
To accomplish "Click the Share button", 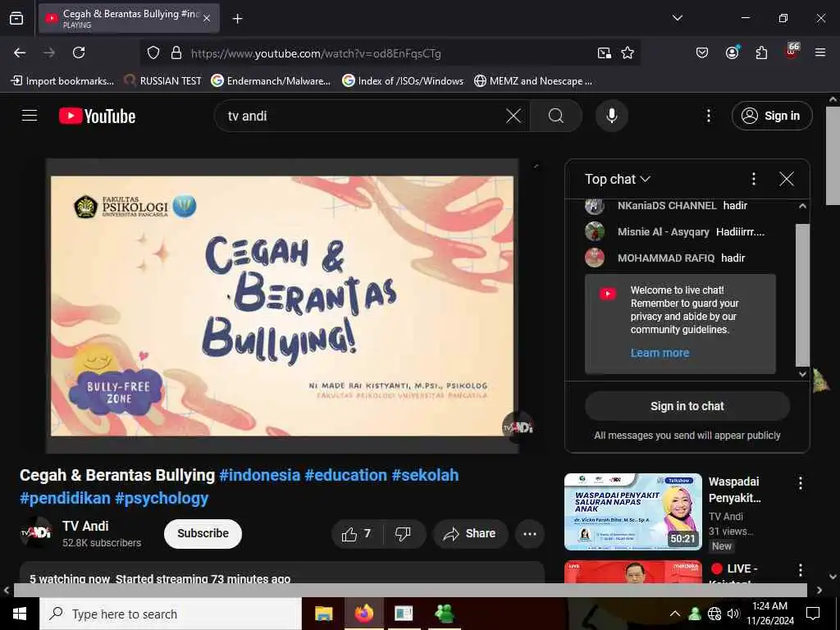I will coord(470,533).
